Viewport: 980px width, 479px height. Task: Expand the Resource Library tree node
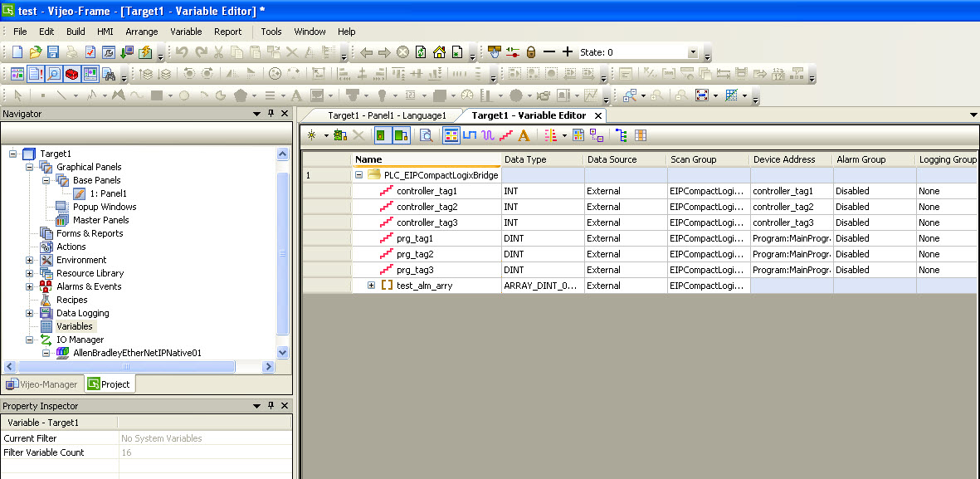pos(29,273)
